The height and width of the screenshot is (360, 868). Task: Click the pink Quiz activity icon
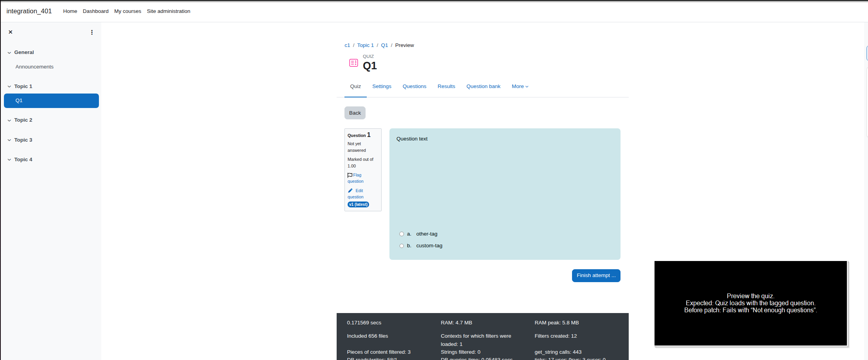[353, 63]
